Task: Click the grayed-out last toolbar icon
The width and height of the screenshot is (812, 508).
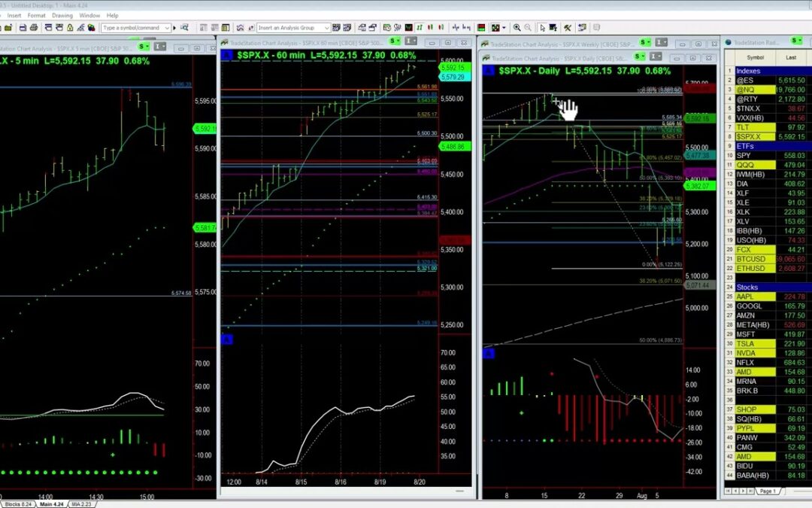Action: click(596, 28)
